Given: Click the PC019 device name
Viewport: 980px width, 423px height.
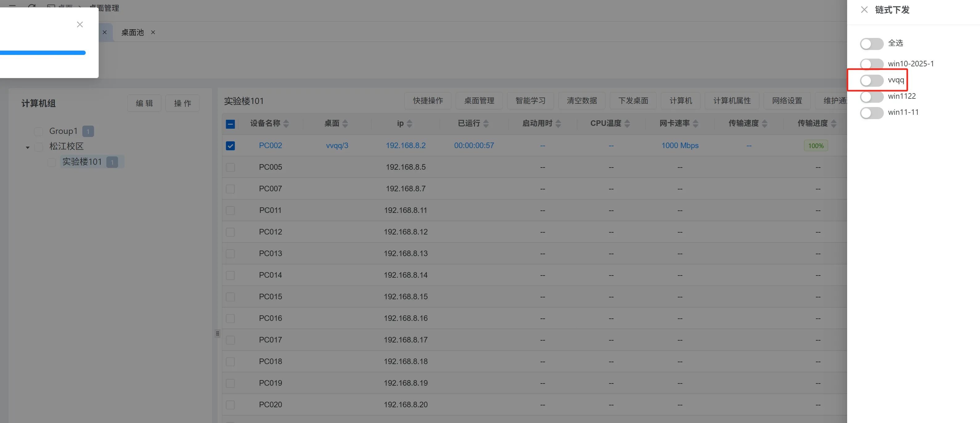Looking at the screenshot, I should pyautogui.click(x=270, y=383).
